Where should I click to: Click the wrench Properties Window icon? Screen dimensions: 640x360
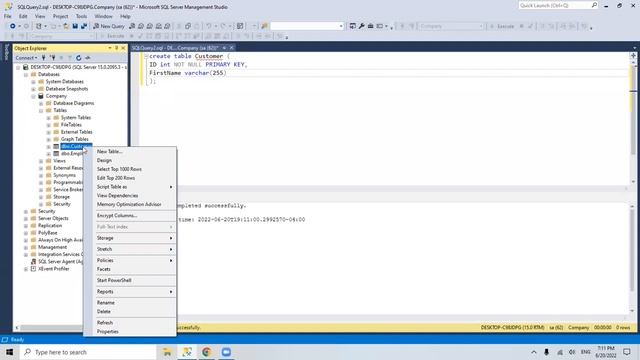tap(362, 26)
